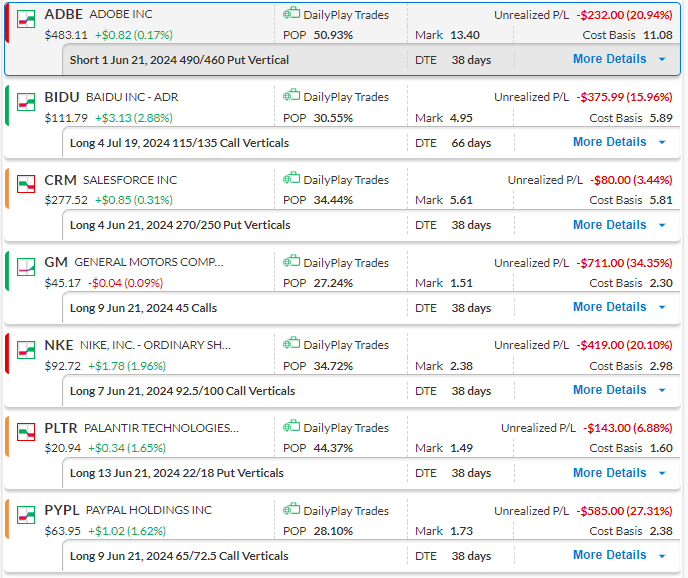Click PAYPAL HOLDINGS INC company name
The height and width of the screenshot is (578, 688).
coord(149,510)
